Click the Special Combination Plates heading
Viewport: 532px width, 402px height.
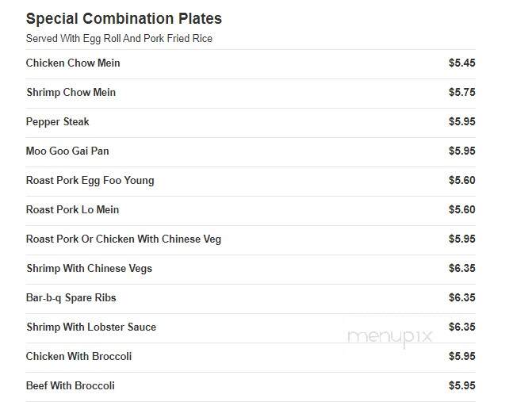tap(124, 19)
